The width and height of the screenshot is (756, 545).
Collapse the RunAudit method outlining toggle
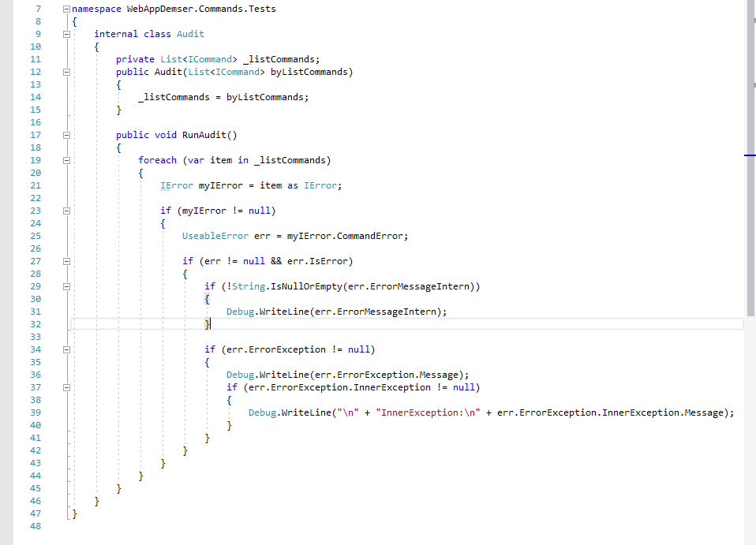click(x=66, y=135)
